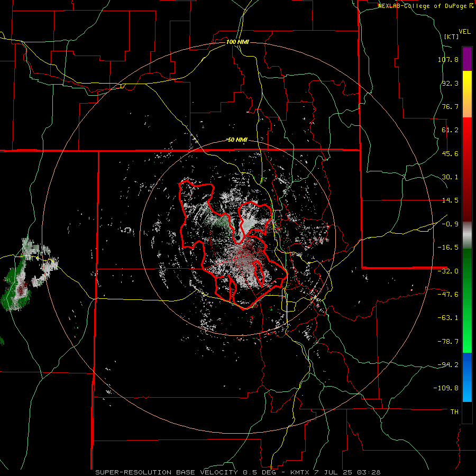Click the [KT] units label
Viewport: 476px width, 476px height.
(x=452, y=36)
